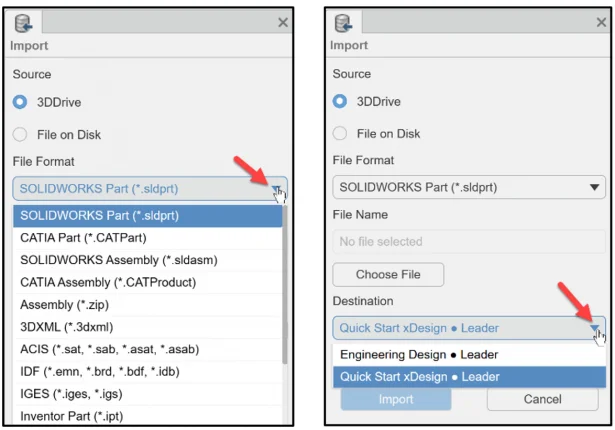Click the Import database icon in right panel
The height and width of the screenshot is (430, 615).
344,23
